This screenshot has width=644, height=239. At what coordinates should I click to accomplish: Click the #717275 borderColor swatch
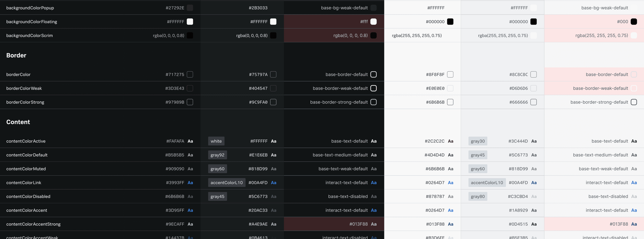(190, 74)
